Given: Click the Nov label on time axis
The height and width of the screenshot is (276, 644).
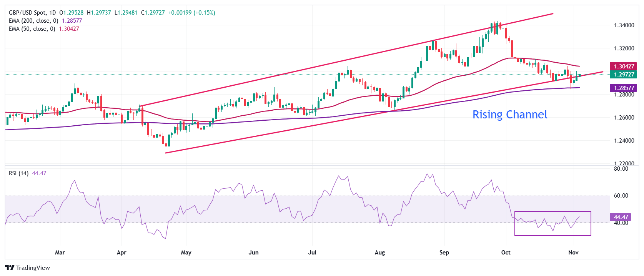Looking at the screenshot, I should click(x=573, y=253).
